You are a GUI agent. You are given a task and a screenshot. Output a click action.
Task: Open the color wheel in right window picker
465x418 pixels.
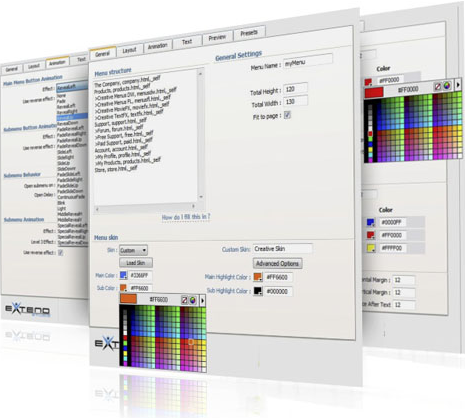pyautogui.click(x=447, y=86)
